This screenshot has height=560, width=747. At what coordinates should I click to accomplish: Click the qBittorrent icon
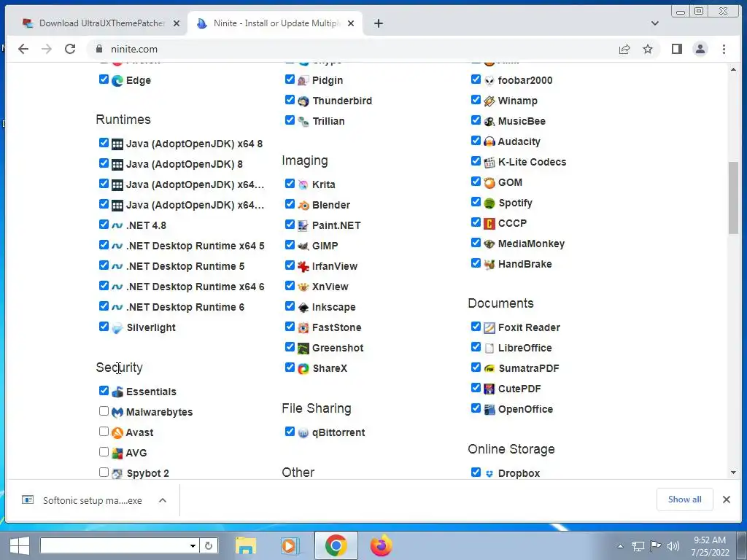[303, 433]
